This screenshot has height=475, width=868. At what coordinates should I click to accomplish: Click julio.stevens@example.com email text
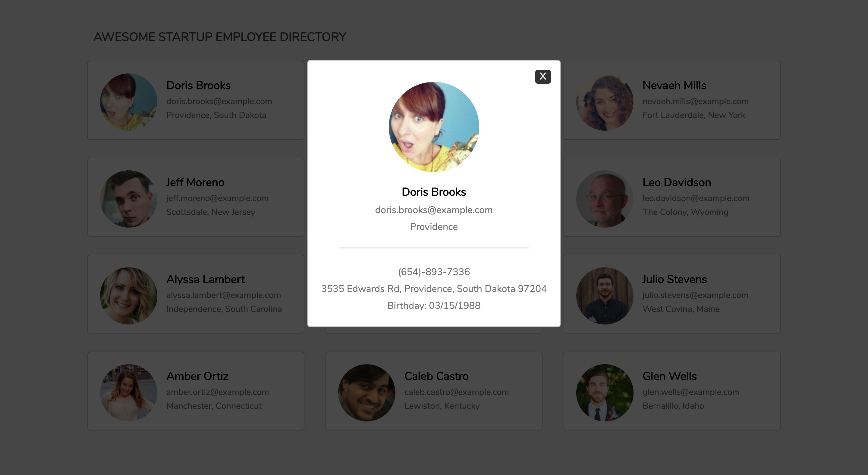coord(695,295)
